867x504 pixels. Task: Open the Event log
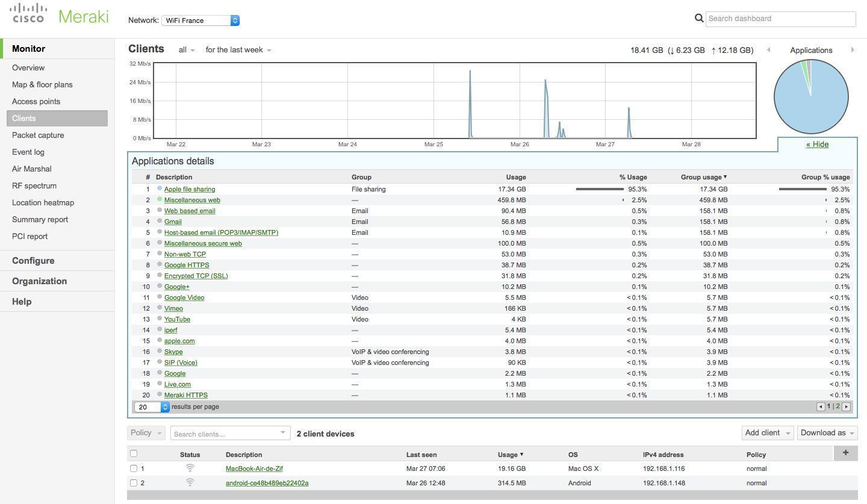click(x=28, y=152)
